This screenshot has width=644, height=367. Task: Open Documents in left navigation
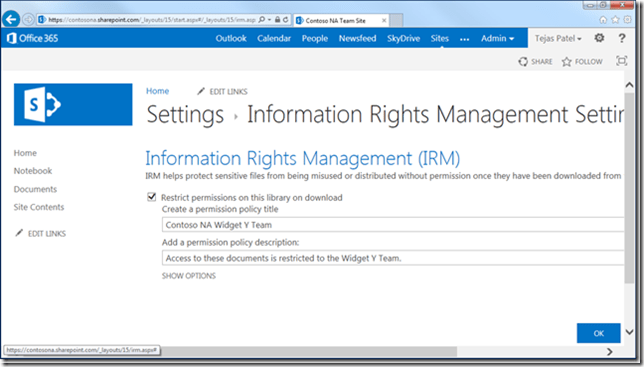[35, 189]
